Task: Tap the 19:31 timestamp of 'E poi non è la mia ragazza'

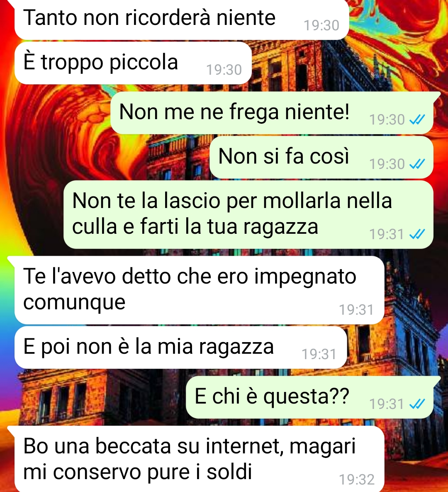Action: coord(319,354)
